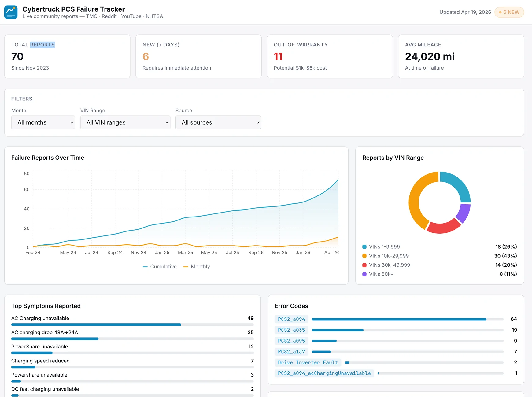The height and width of the screenshot is (397, 532).
Task: Click the "18 (26%)" VIN range value
Action: click(506, 247)
